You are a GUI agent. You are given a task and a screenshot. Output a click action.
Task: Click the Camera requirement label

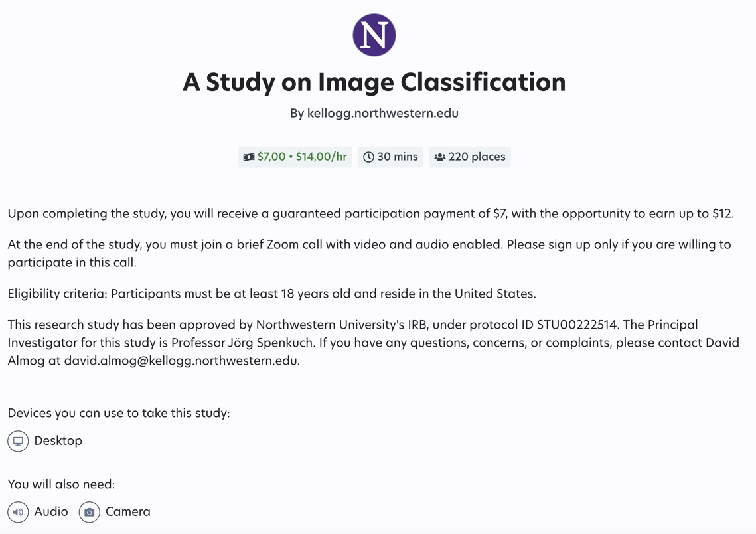point(128,512)
